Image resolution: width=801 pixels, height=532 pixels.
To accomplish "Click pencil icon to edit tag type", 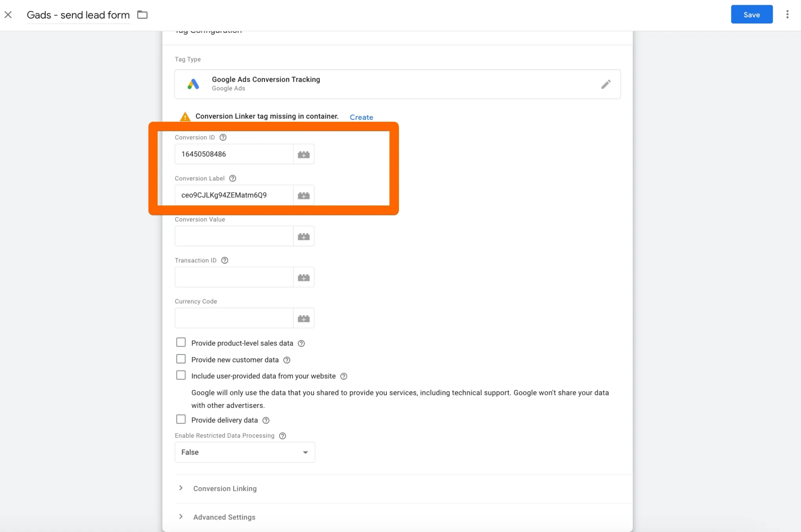I will coord(606,84).
